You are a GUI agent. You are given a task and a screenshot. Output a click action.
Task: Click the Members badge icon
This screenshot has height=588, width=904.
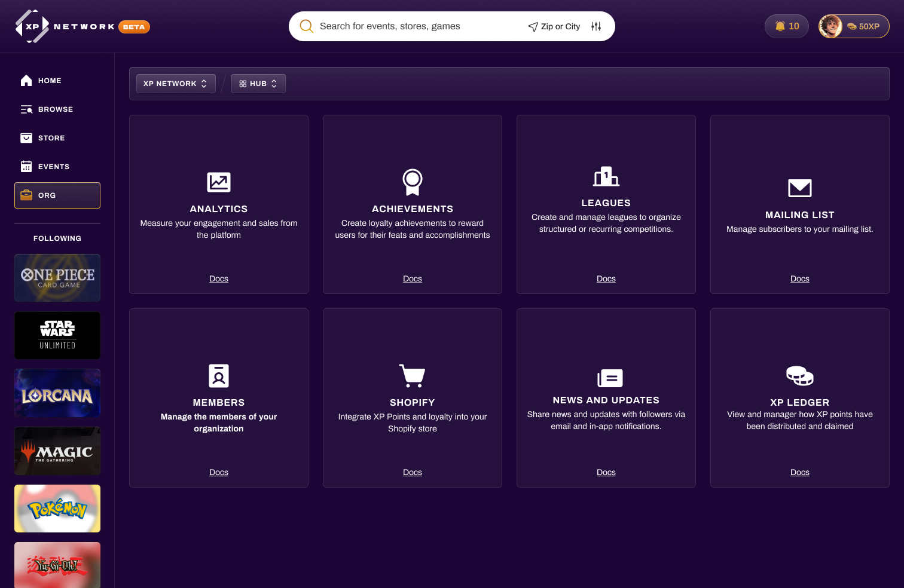(x=218, y=376)
